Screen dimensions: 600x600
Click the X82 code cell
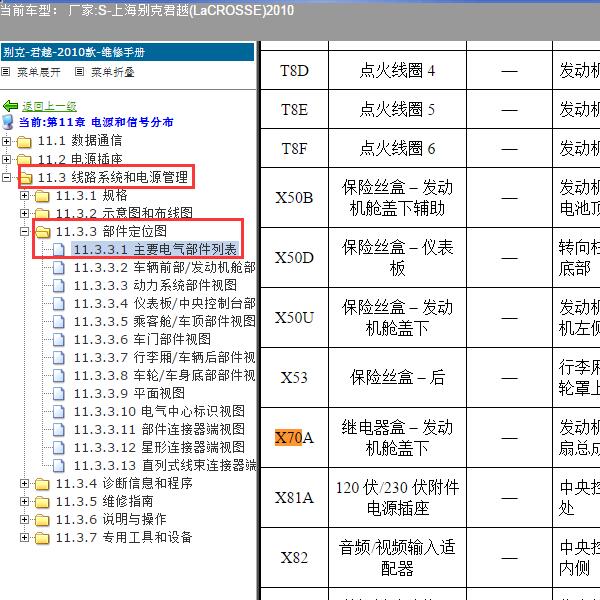point(294,558)
